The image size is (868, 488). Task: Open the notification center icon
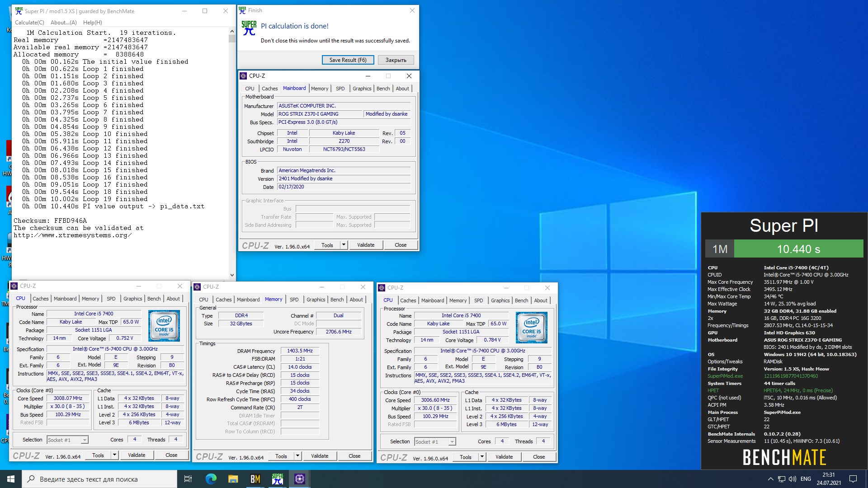point(853,479)
